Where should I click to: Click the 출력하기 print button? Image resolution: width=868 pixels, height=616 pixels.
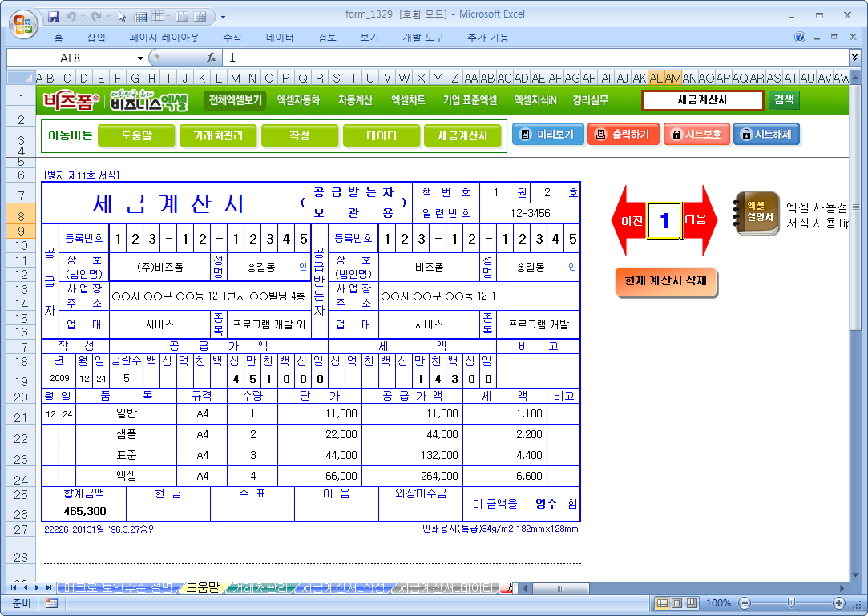click(623, 135)
